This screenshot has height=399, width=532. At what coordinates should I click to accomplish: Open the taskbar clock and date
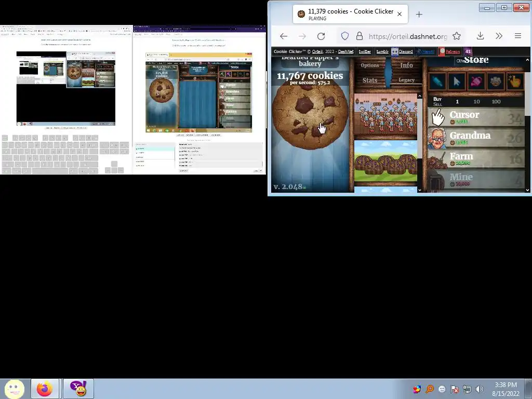point(506,389)
